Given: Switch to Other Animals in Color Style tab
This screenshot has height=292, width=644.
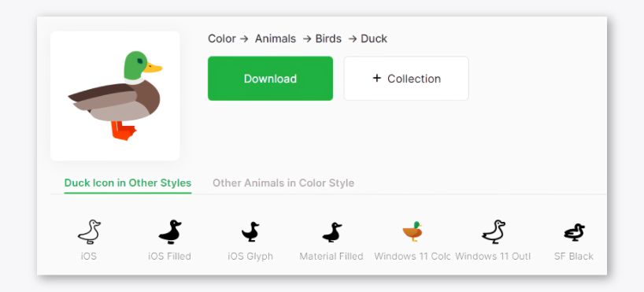Looking at the screenshot, I should click(283, 183).
